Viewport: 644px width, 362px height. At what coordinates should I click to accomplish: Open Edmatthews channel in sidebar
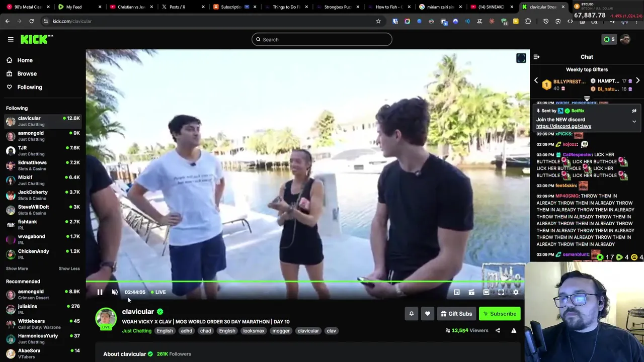(x=43, y=165)
